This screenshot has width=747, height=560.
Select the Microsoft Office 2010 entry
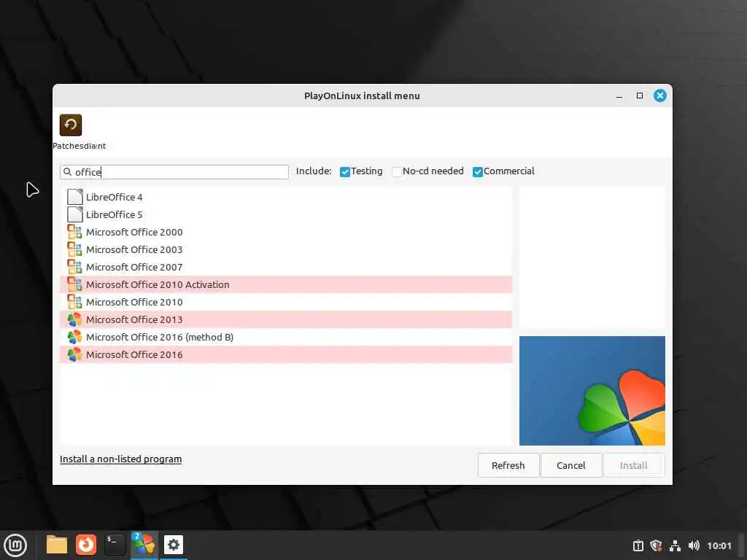click(x=134, y=303)
